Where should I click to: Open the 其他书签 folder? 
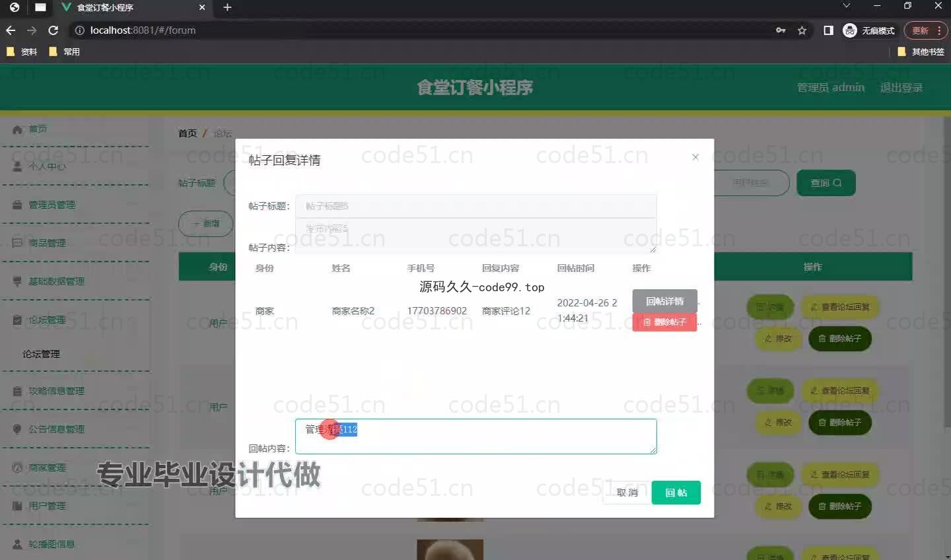[x=921, y=52]
